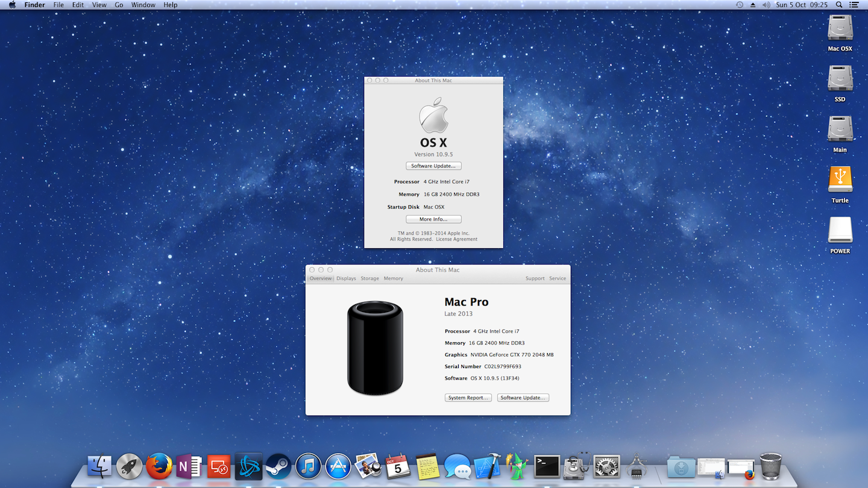The image size is (868, 488).
Task: Open the Trash in the Dock
Action: (771, 467)
